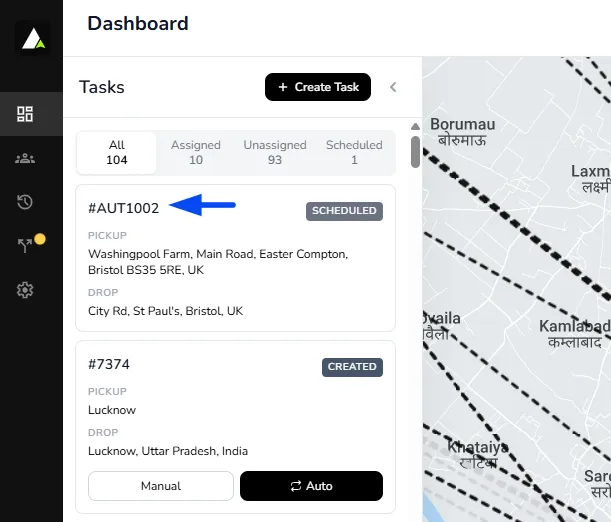This screenshot has width=611, height=522.
Task: Click the Borumau label on the map
Action: point(463,131)
